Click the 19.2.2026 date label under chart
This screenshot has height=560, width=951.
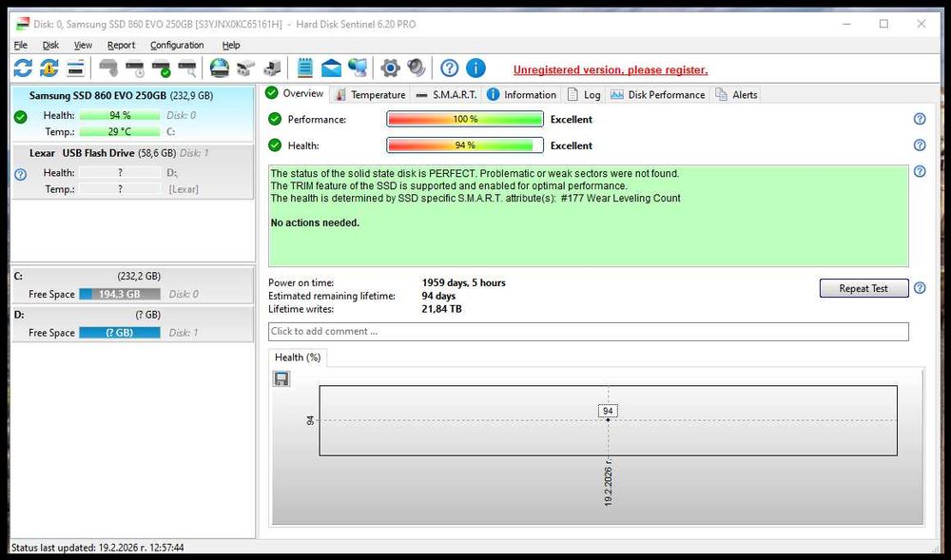[x=609, y=483]
